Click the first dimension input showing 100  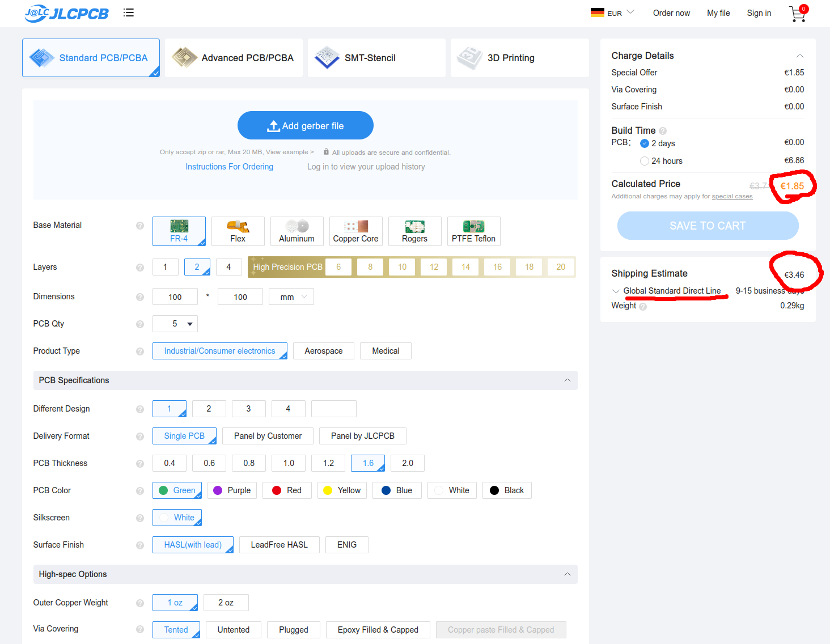(x=175, y=296)
